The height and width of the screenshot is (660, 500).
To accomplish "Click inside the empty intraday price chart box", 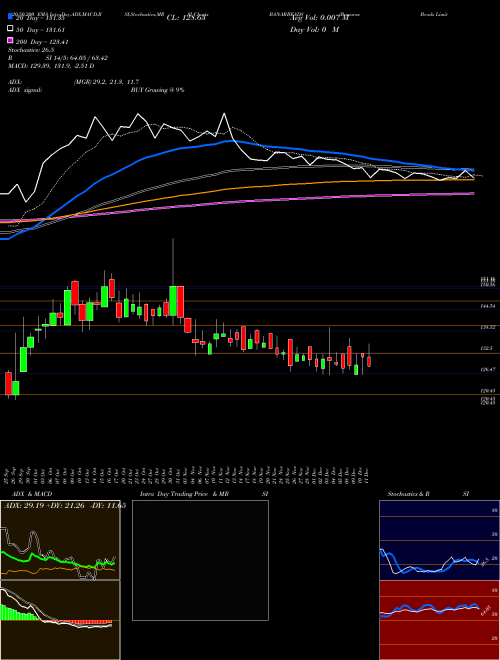I will click(200, 560).
